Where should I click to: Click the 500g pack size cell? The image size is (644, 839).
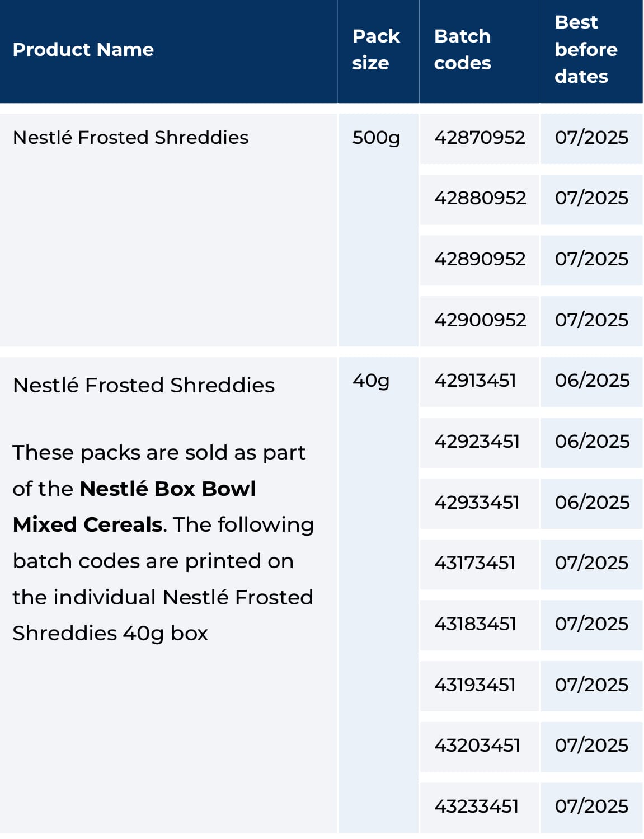(x=376, y=138)
